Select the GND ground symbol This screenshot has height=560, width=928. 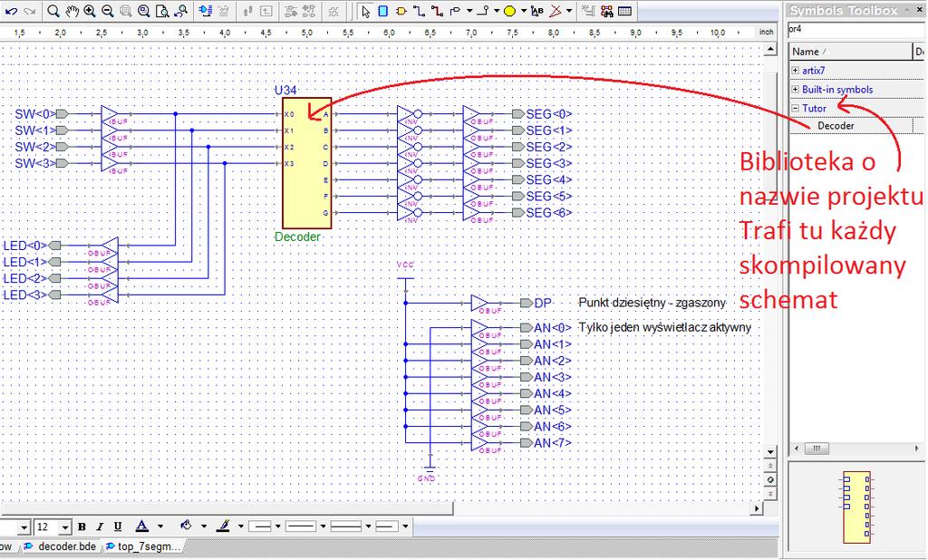tap(428, 468)
